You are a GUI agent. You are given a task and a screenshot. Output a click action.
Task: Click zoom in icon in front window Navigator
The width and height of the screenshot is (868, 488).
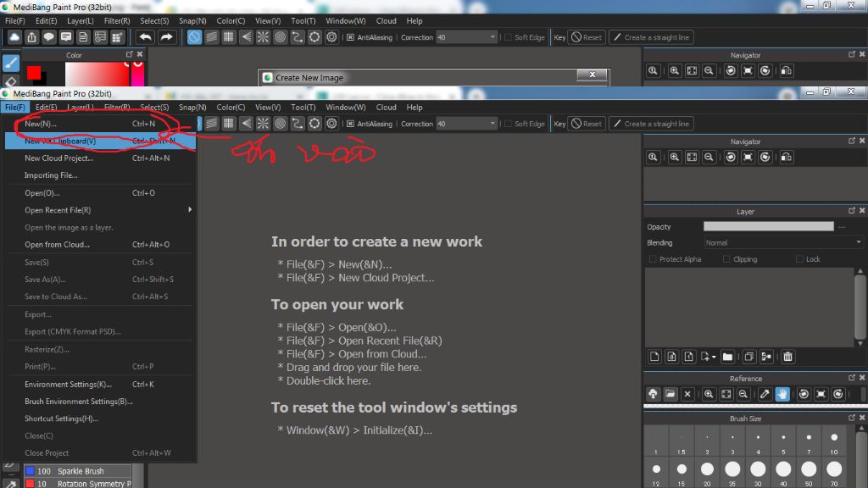pos(674,157)
